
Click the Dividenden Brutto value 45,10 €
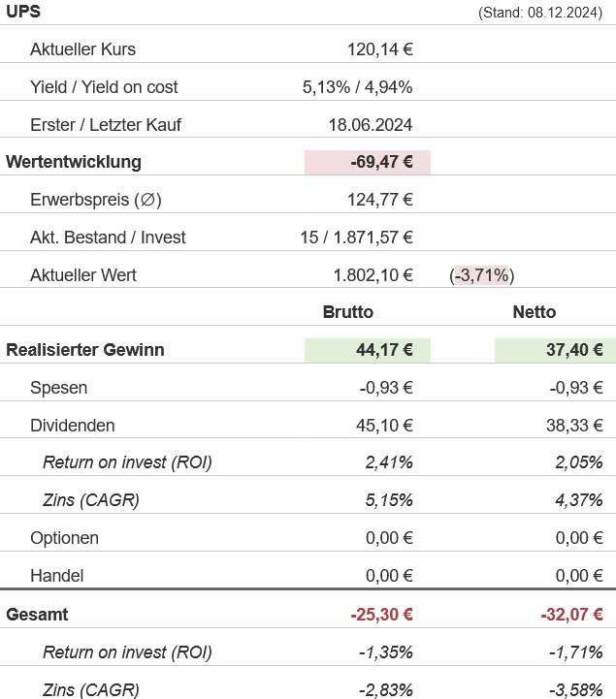click(x=384, y=426)
